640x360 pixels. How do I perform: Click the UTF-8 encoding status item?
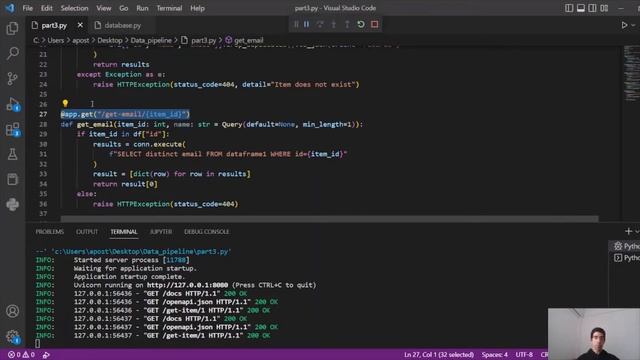click(x=524, y=355)
